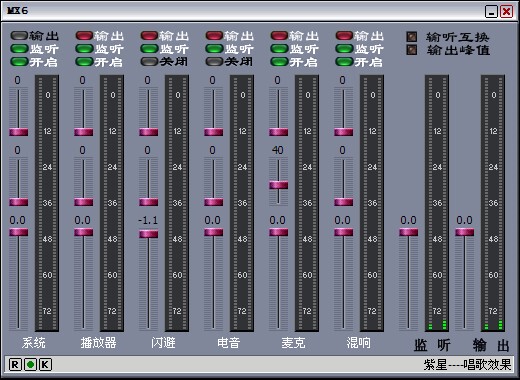520x380 pixels.
Task: Toggle 输出 LED on 混响 channel
Action: pyautogui.click(x=344, y=35)
